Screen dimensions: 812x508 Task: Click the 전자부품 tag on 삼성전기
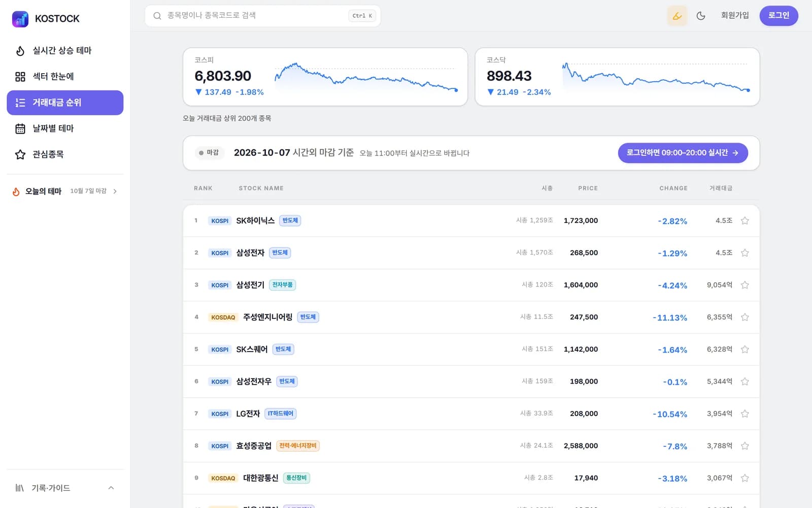pos(282,285)
